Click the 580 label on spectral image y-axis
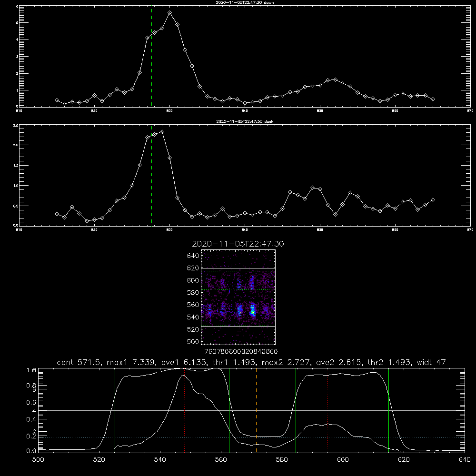The height and width of the screenshot is (476, 476). point(193,293)
